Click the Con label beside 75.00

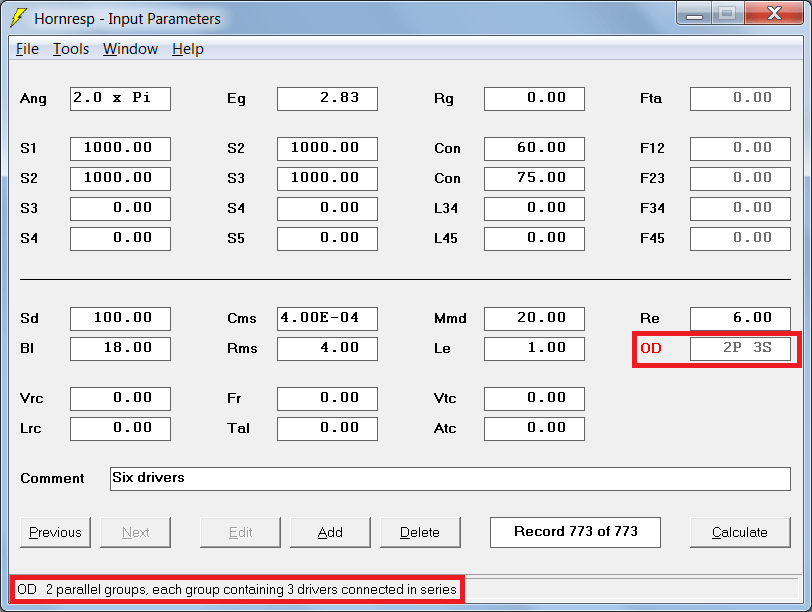[x=447, y=179]
